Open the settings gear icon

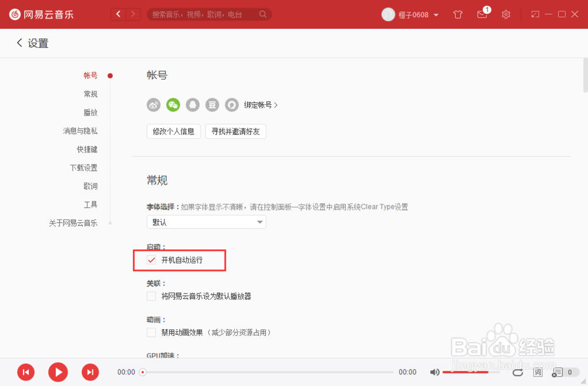pyautogui.click(x=506, y=15)
